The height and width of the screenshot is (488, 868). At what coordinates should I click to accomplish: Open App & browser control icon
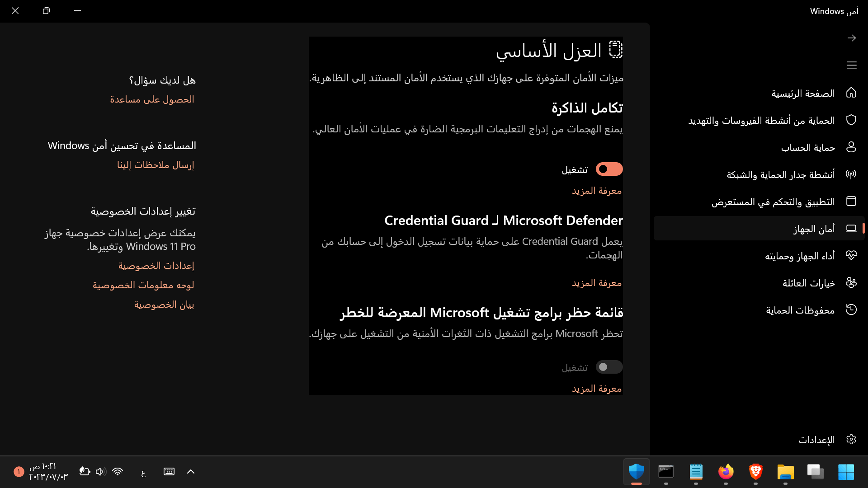(x=851, y=202)
